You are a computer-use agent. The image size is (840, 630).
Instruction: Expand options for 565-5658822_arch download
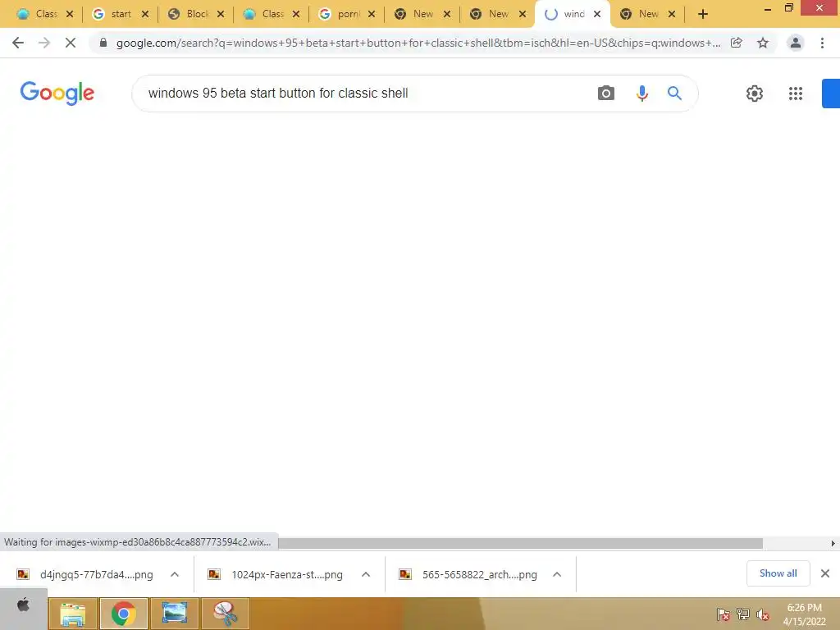[x=557, y=575]
